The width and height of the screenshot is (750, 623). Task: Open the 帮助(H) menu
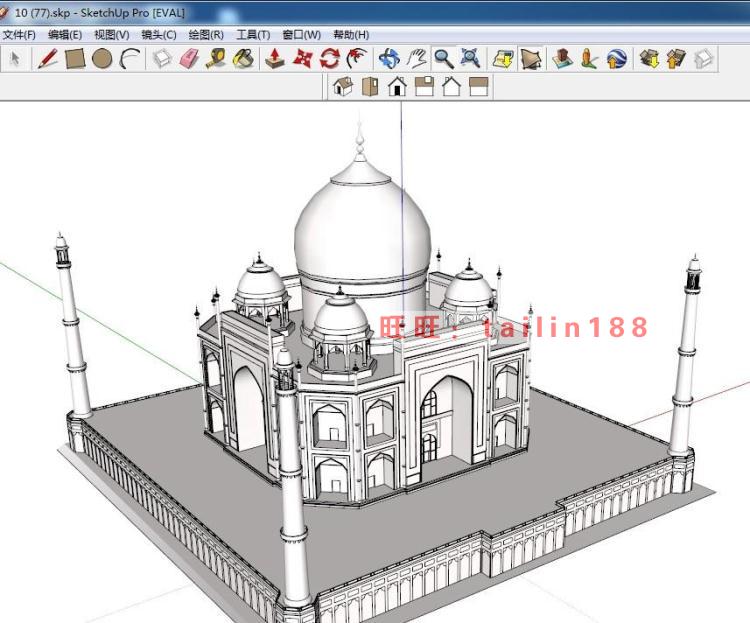coord(351,35)
